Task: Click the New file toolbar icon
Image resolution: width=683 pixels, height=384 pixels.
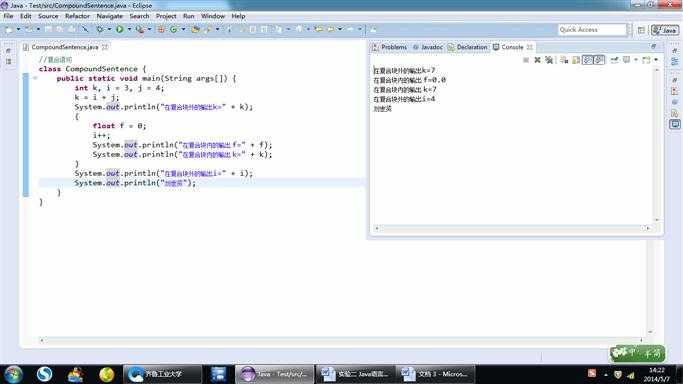Action: click(x=8, y=29)
